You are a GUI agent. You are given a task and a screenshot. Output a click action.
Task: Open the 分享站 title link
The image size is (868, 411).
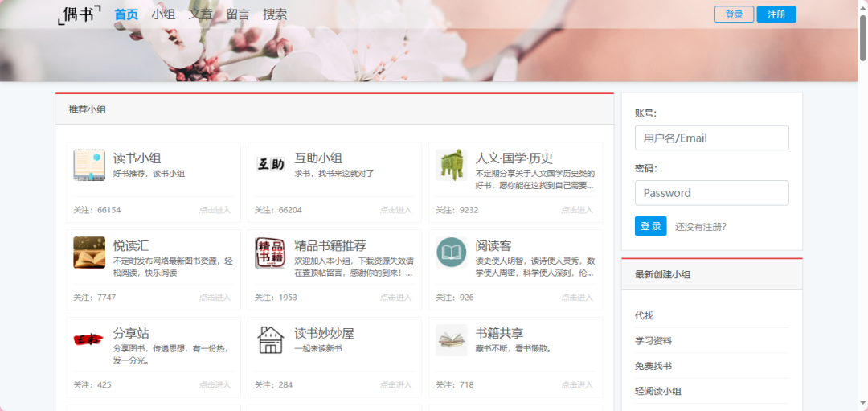point(131,334)
